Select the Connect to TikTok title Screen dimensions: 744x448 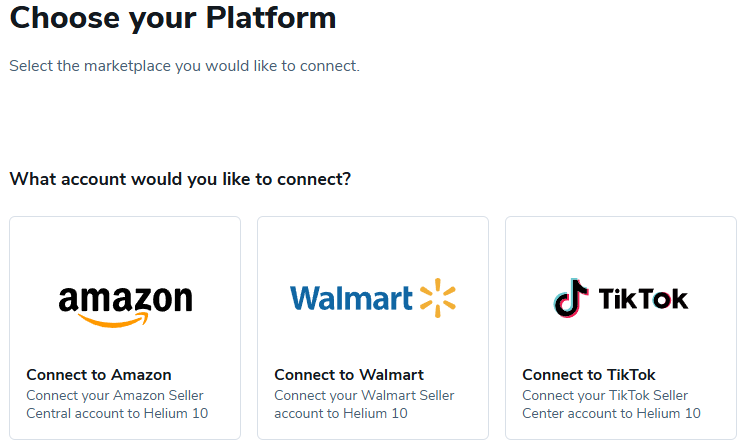click(589, 375)
